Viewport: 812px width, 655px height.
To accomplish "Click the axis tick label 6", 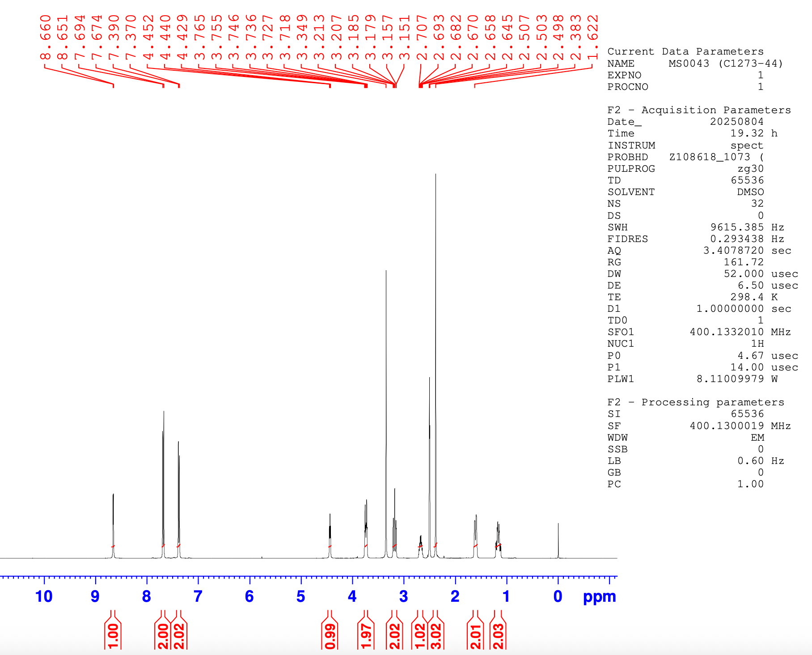I will coord(250,596).
